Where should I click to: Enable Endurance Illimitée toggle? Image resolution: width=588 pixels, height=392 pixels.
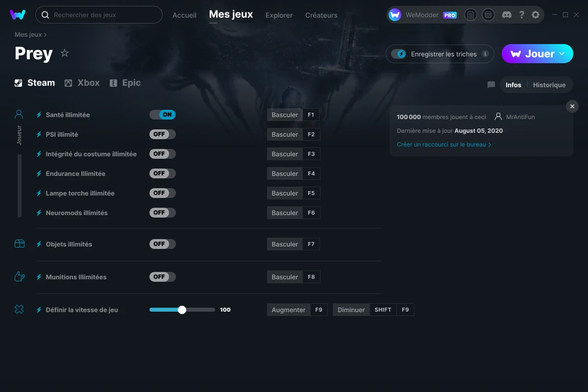pyautogui.click(x=163, y=173)
